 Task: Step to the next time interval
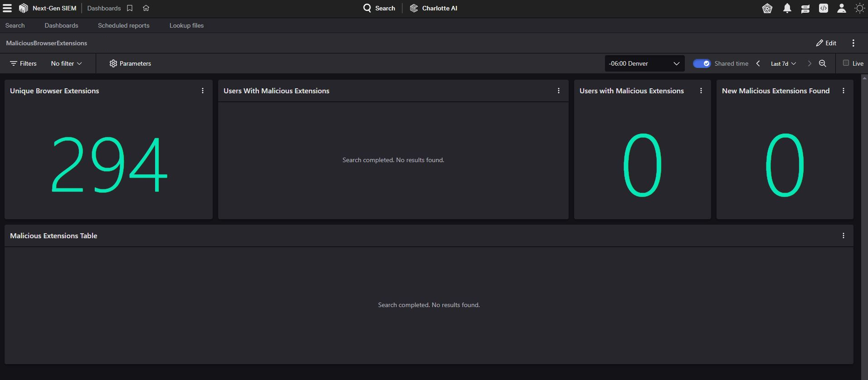click(x=809, y=63)
